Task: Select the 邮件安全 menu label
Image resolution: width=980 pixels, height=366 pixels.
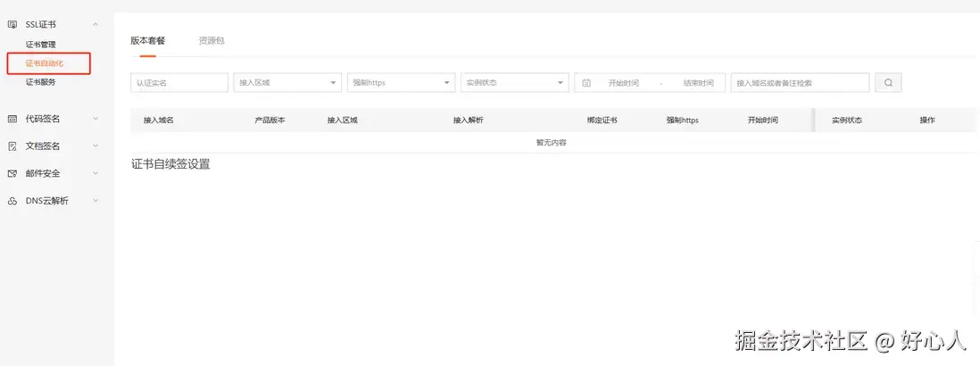Action: pyautogui.click(x=43, y=174)
